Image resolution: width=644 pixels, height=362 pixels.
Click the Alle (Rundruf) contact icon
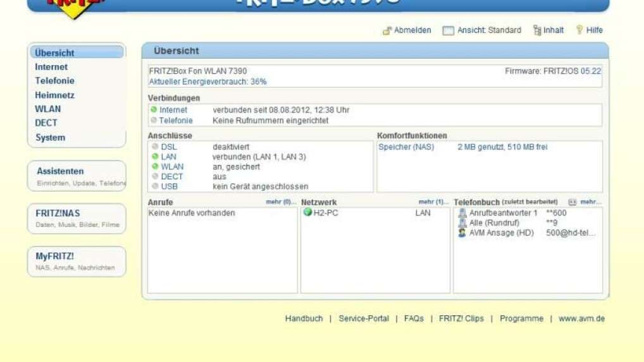coord(462,223)
